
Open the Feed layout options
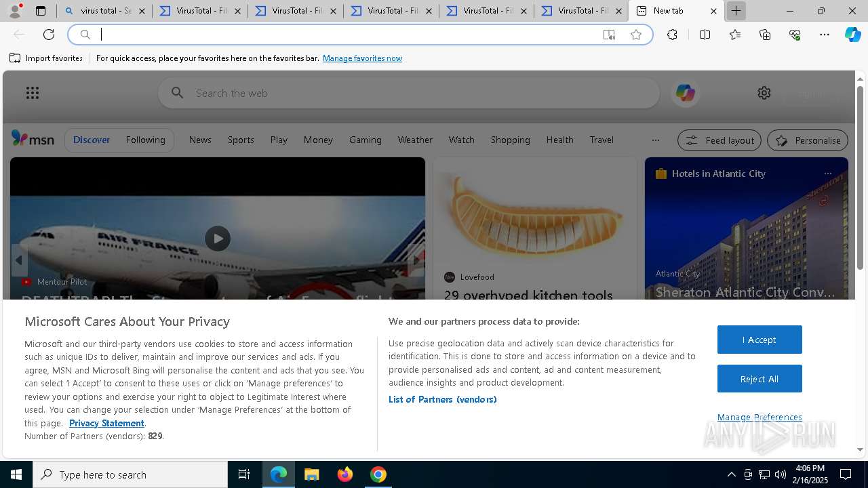click(x=719, y=140)
